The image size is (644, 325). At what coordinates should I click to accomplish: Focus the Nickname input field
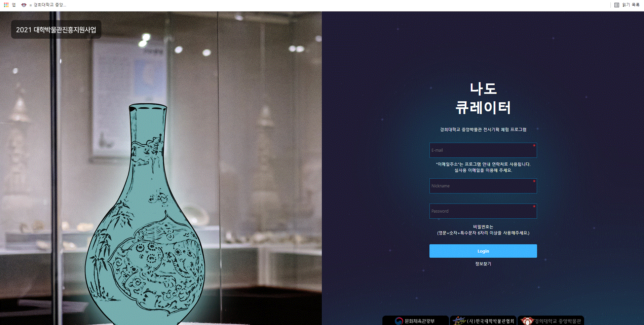click(483, 186)
